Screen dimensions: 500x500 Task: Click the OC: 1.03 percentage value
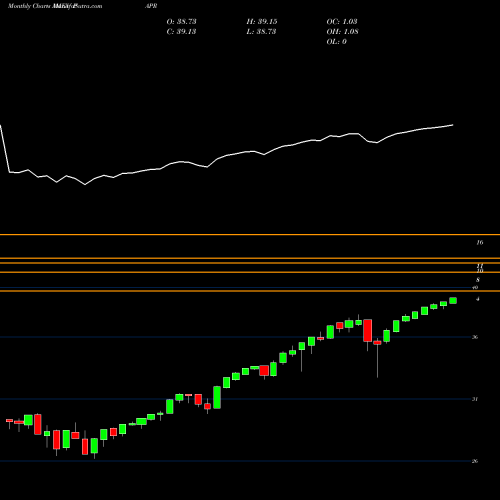tap(342, 22)
